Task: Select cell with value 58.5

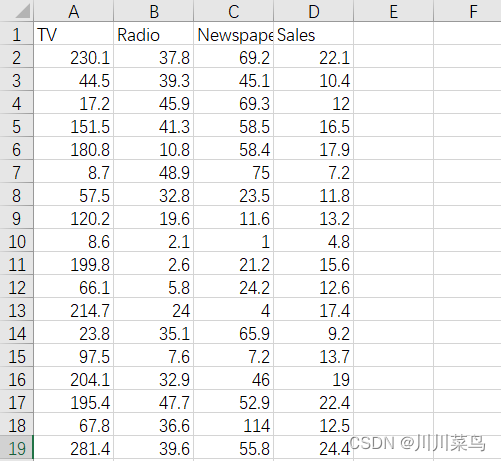Action: (x=234, y=126)
